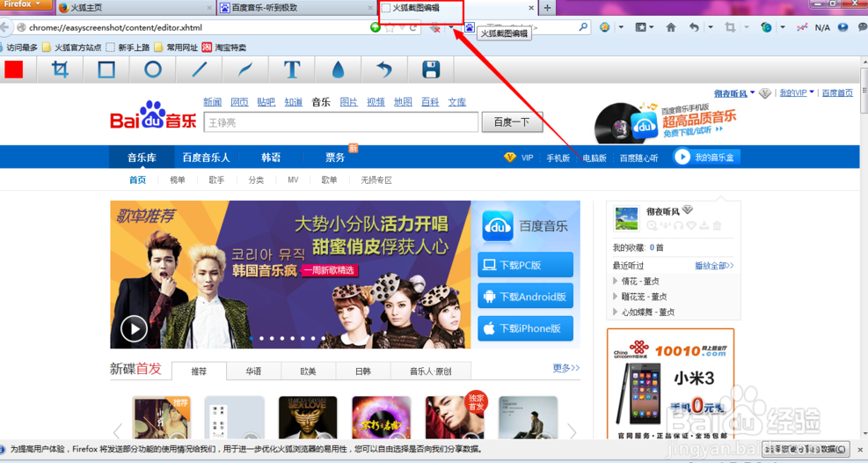Image resolution: width=868 pixels, height=463 pixels.
Task: Click the 更多>> link beside new albums
Action: tap(565, 368)
